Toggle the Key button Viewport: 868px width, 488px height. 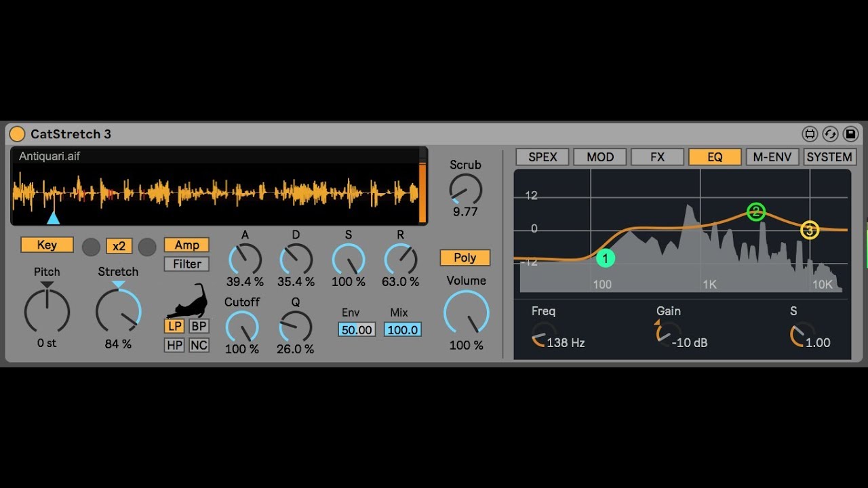[47, 245]
